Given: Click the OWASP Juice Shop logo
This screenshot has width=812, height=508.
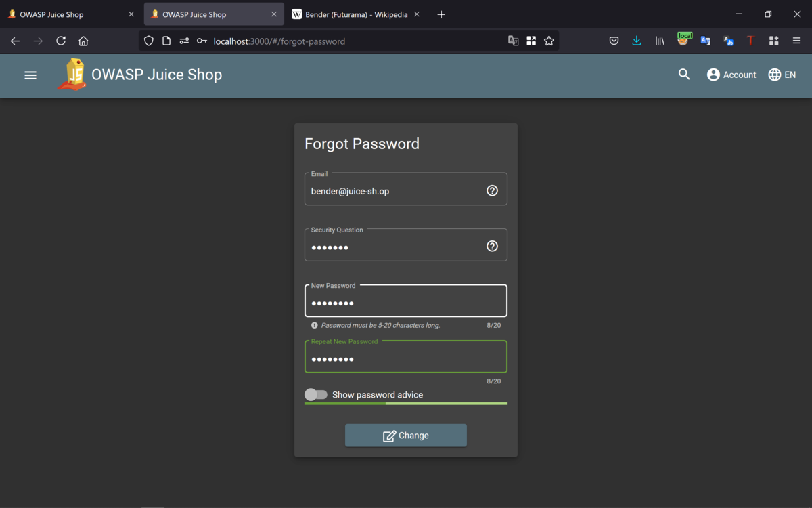Looking at the screenshot, I should [x=73, y=75].
